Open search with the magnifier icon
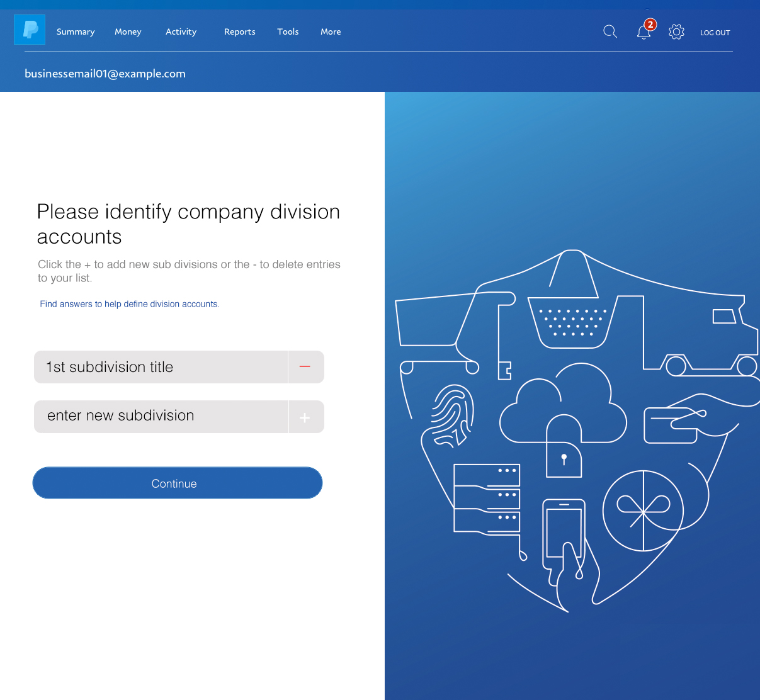The image size is (760, 700). [610, 31]
